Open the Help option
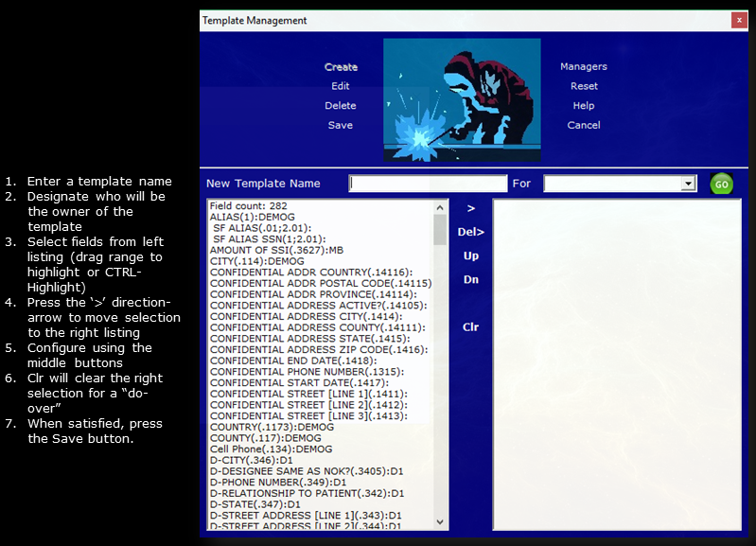 (584, 106)
